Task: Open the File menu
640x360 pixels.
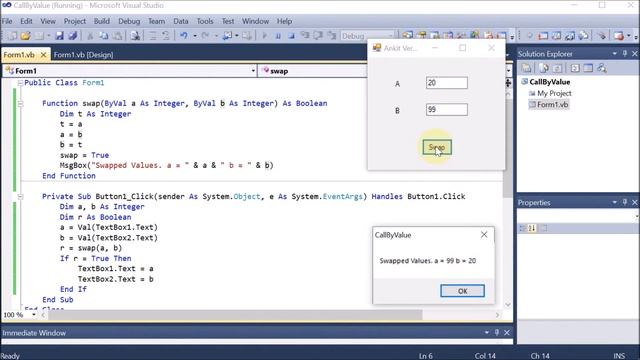Action: [x=7, y=21]
